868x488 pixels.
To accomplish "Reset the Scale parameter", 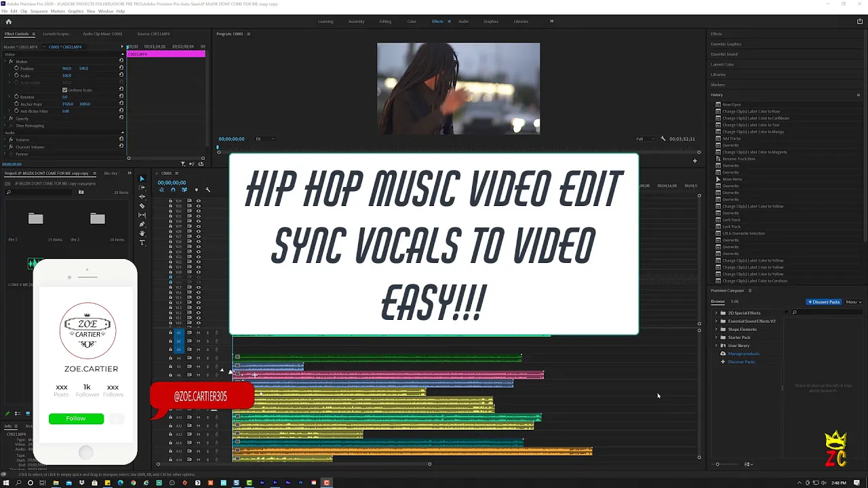I will (x=121, y=75).
